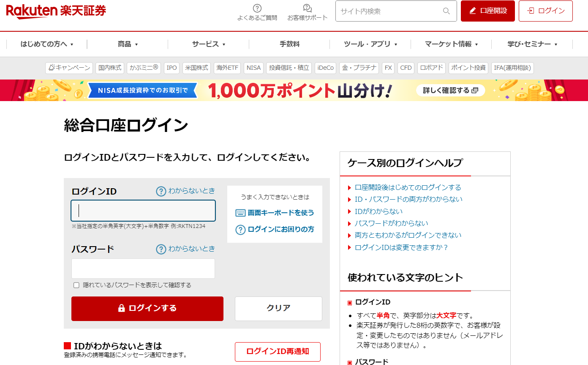Click the Rakuten 楽天証券 logo

click(56, 11)
